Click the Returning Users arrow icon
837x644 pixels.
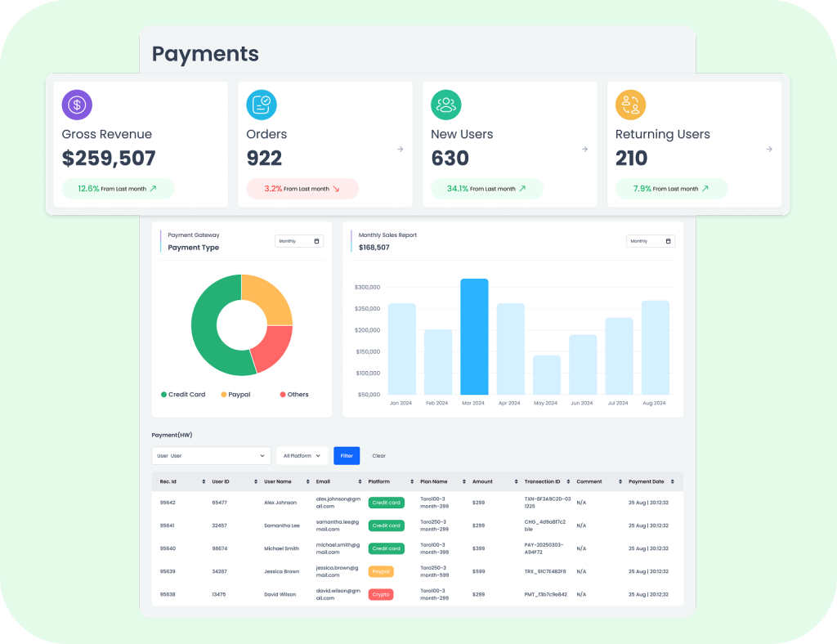click(x=768, y=149)
